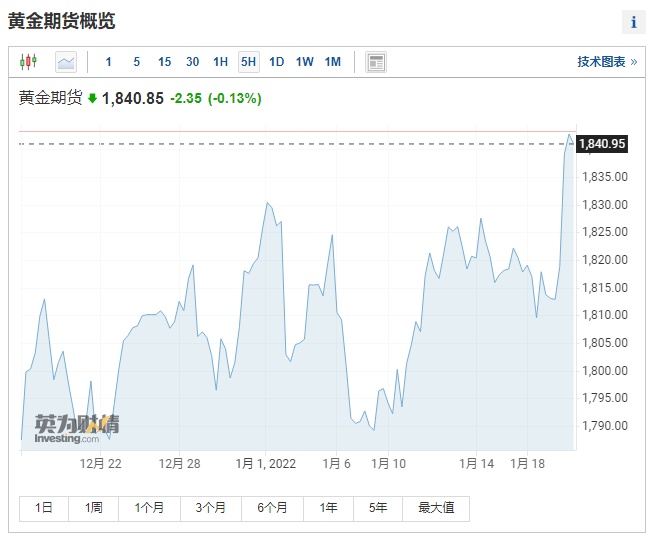Image resolution: width=654 pixels, height=542 pixels.
Task: Switch to the 3个月 range tab
Action: click(211, 508)
